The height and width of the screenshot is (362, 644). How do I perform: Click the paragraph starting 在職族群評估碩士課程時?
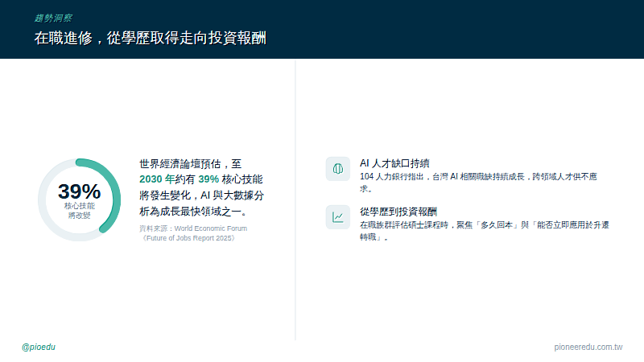coord(485,231)
